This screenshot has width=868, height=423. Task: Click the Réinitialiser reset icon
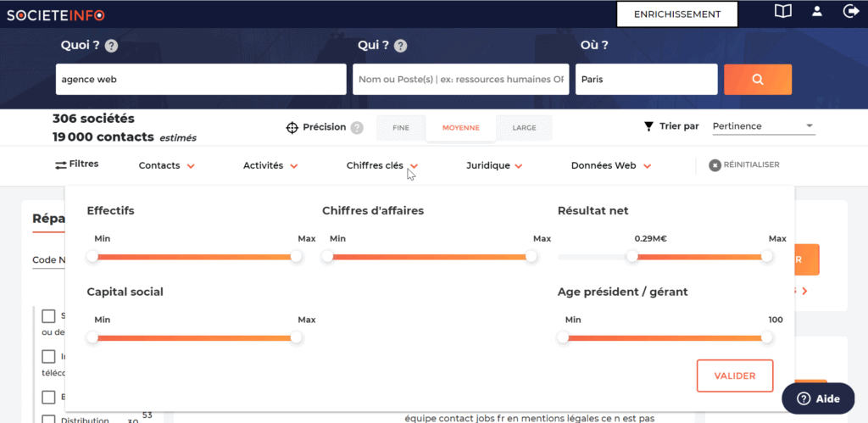(x=715, y=165)
